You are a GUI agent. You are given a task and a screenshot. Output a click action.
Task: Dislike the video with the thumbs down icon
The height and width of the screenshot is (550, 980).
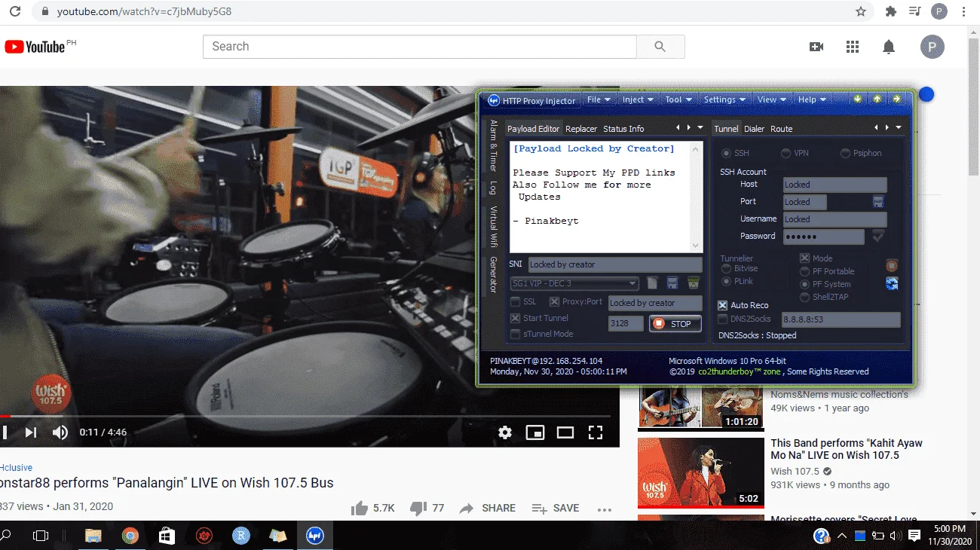(418, 509)
